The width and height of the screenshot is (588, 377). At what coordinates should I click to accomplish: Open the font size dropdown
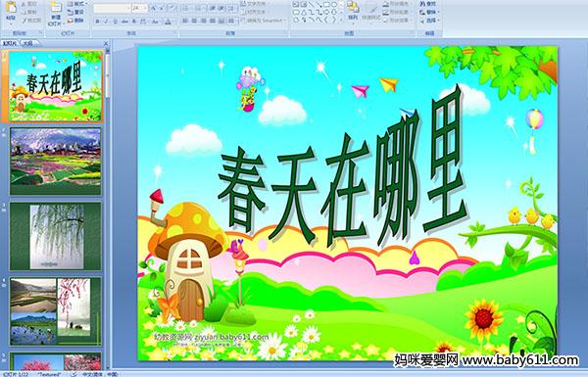click(x=145, y=8)
